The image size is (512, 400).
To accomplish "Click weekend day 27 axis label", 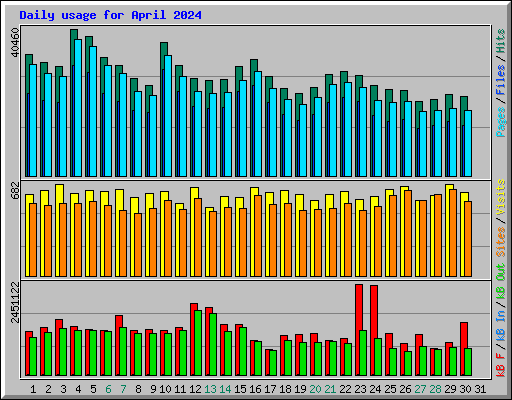I will (x=420, y=389).
